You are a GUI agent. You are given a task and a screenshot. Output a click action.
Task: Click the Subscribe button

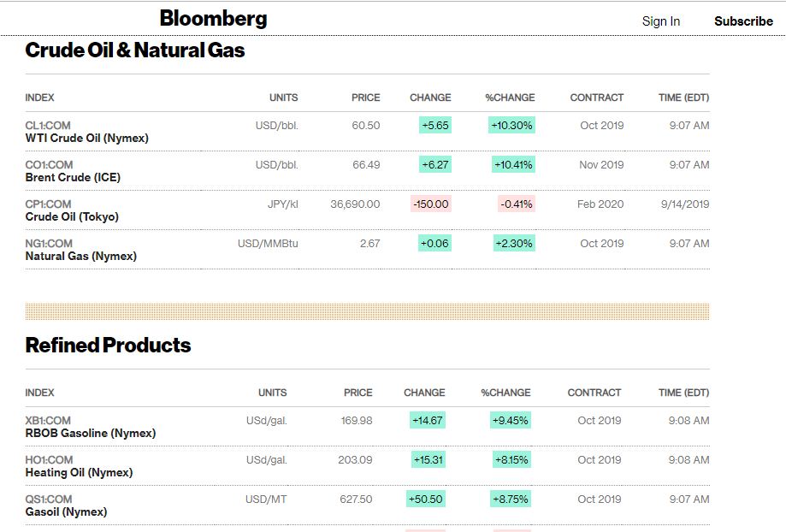point(743,21)
